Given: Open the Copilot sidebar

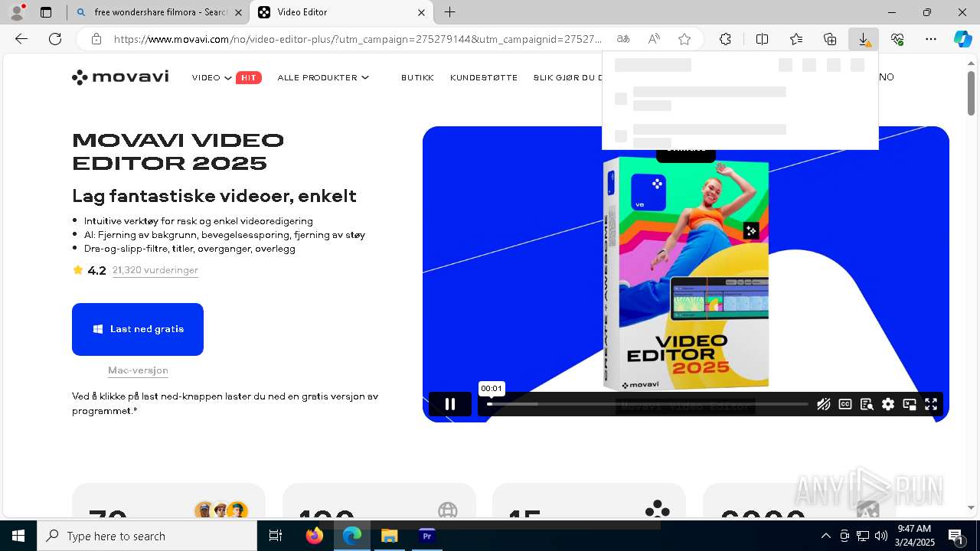Looking at the screenshot, I should click(x=963, y=39).
